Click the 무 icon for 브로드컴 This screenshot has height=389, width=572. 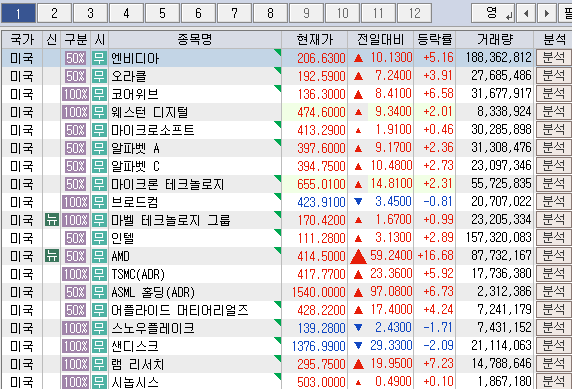(x=99, y=202)
